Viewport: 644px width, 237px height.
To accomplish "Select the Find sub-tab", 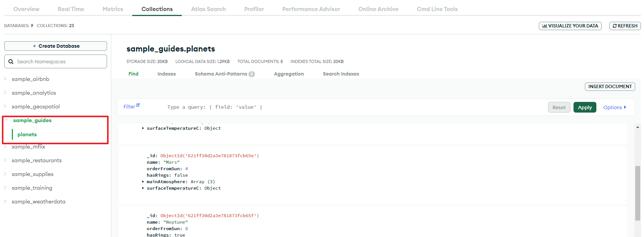I will point(133,74).
